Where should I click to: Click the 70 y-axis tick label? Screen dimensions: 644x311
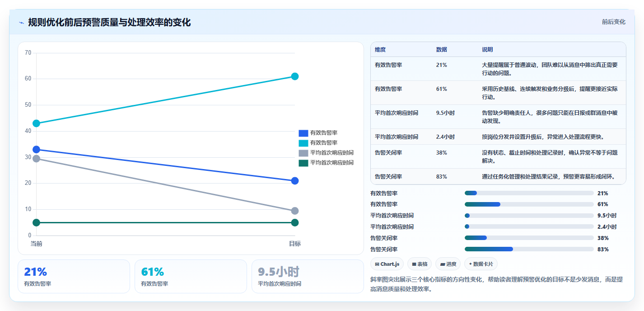pyautogui.click(x=28, y=53)
